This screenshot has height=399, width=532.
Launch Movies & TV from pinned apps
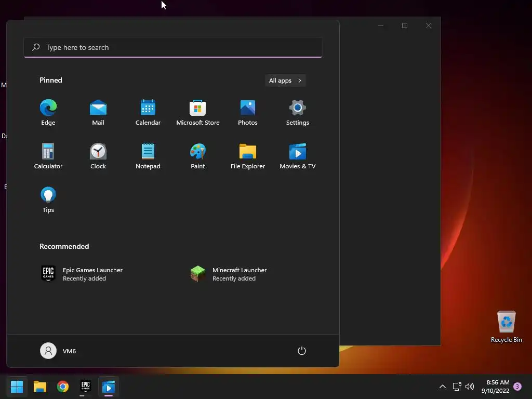(x=298, y=156)
